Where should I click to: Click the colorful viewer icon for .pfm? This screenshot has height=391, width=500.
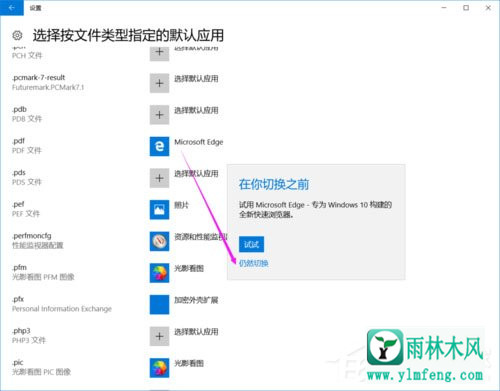click(159, 273)
